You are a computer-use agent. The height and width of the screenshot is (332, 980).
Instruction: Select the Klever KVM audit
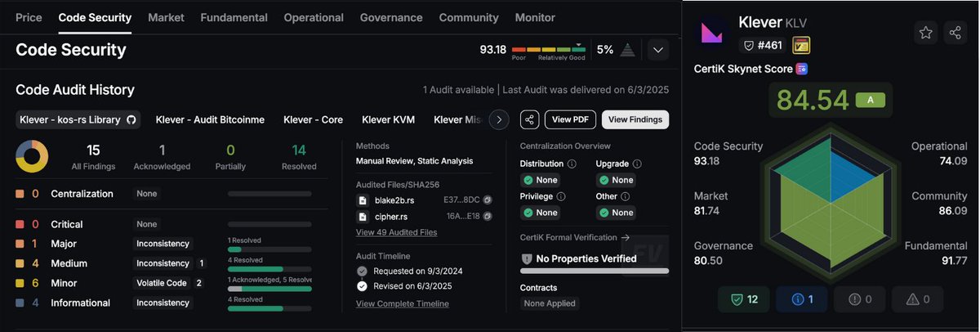[389, 120]
